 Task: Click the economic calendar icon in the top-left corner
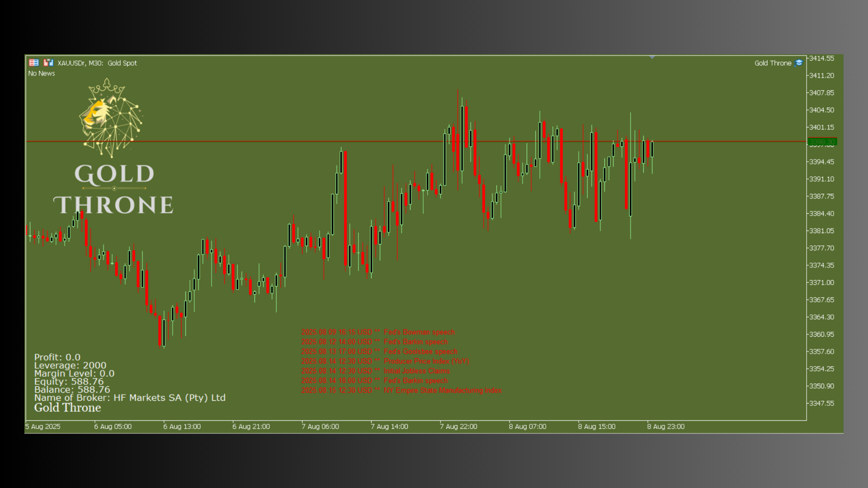click(33, 63)
